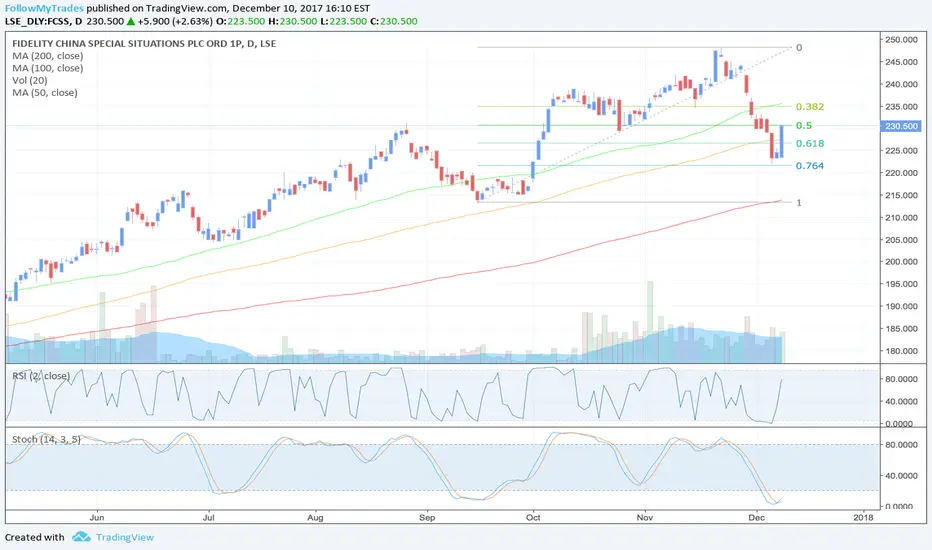Image resolution: width=932 pixels, height=550 pixels.
Task: Click the +5.900 (+2.63%) change value
Action: 175,21
